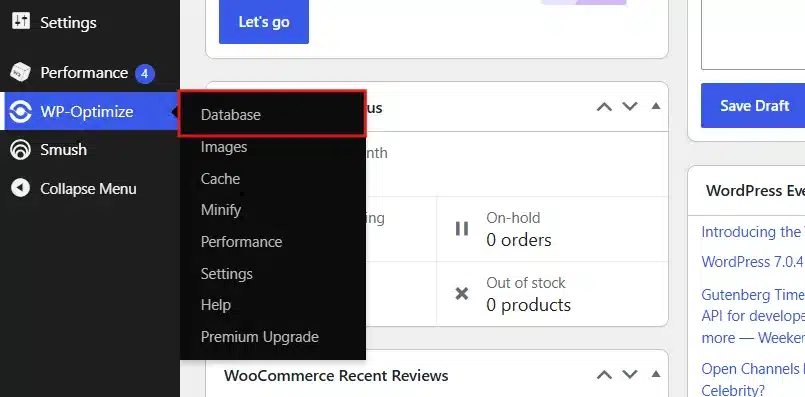Move WooCommerce Recent Reviews widget down
This screenshot has width=805, height=397.
630,374
